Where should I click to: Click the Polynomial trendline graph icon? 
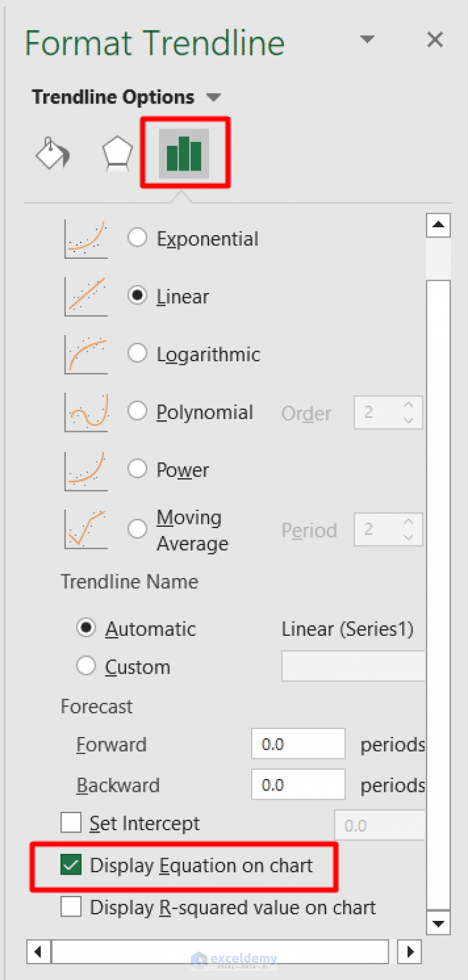pos(87,412)
